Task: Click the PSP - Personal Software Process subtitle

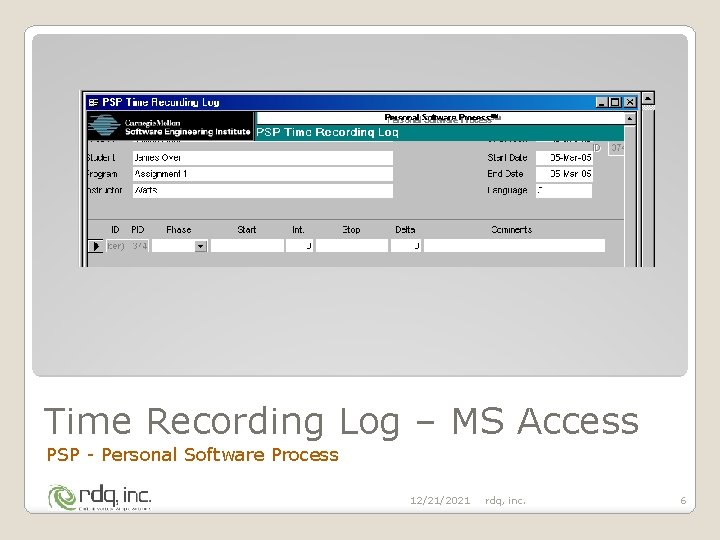Action: tap(192, 455)
